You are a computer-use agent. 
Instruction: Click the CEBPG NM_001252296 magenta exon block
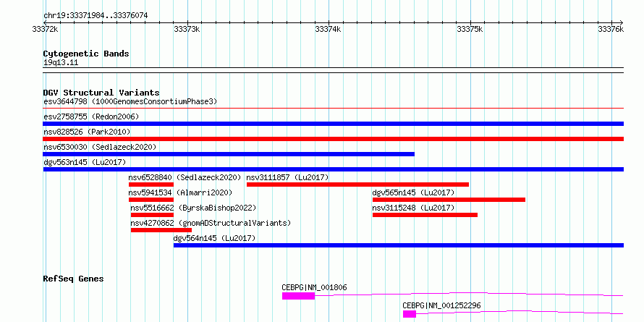[x=410, y=314]
